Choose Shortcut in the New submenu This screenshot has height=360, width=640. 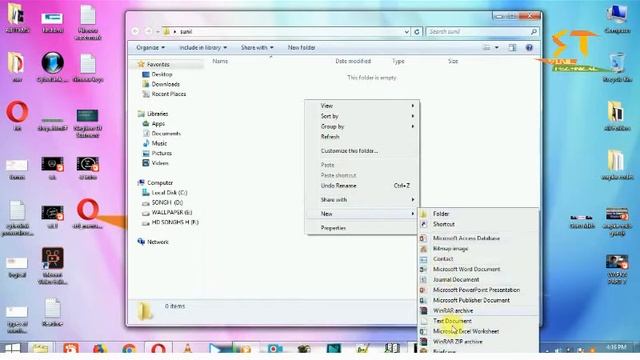(444, 224)
